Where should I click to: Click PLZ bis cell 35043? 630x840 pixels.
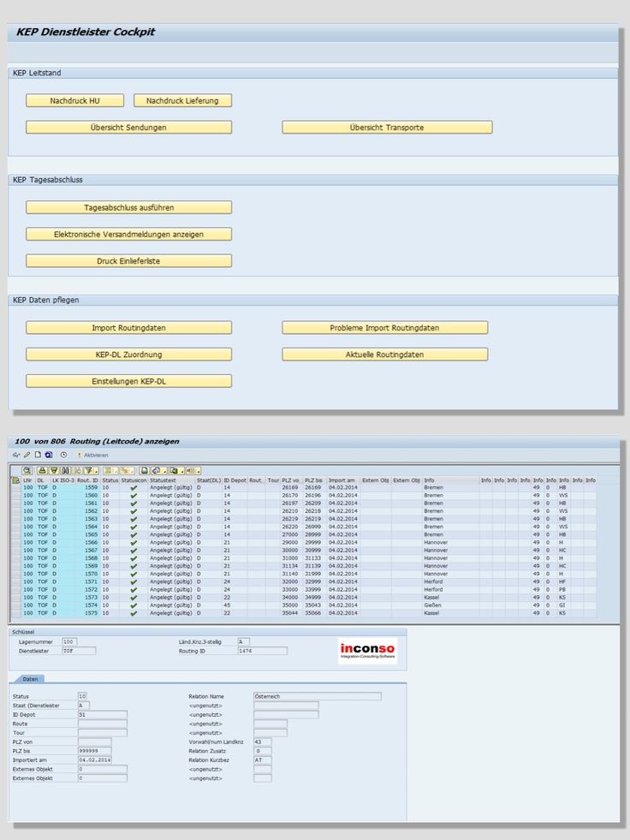pyautogui.click(x=314, y=605)
